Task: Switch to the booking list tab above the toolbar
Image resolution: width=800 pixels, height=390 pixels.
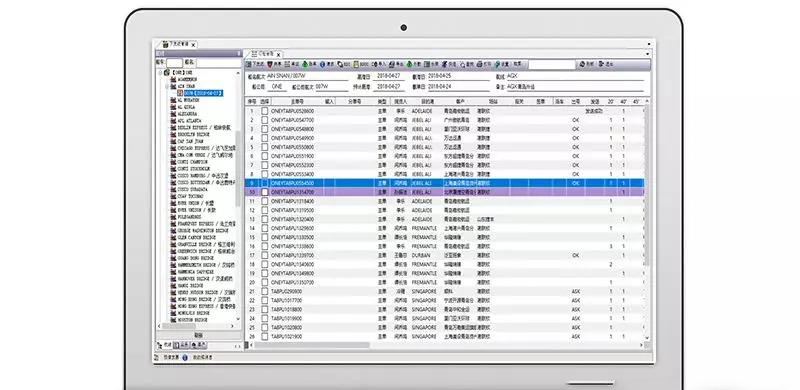Action: pos(265,53)
